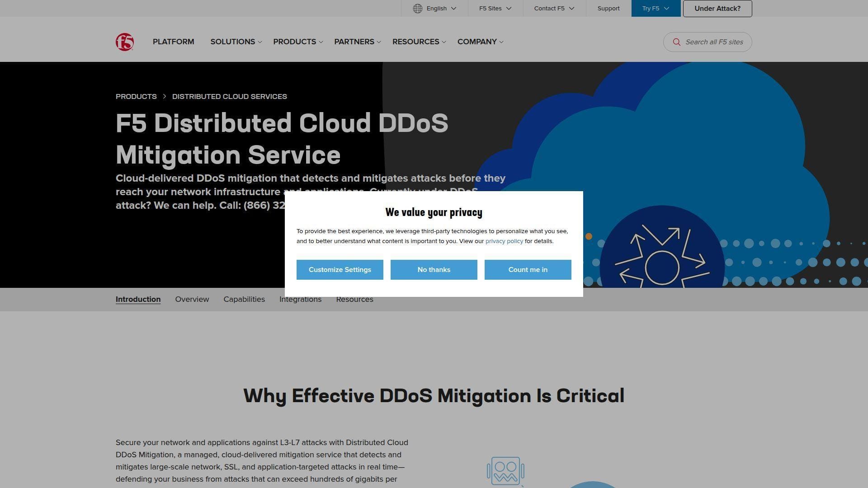This screenshot has height=488, width=868.
Task: Click the search magnifier icon
Action: pyautogui.click(x=676, y=42)
